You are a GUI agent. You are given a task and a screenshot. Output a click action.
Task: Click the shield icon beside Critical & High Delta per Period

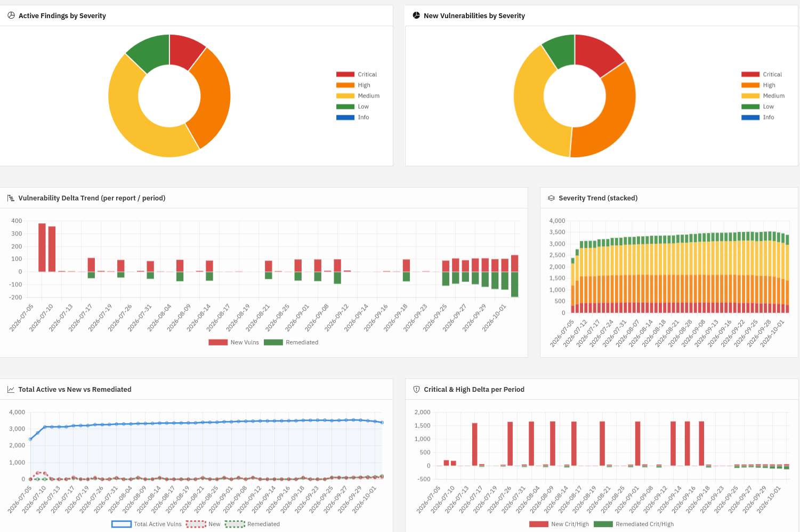point(416,389)
